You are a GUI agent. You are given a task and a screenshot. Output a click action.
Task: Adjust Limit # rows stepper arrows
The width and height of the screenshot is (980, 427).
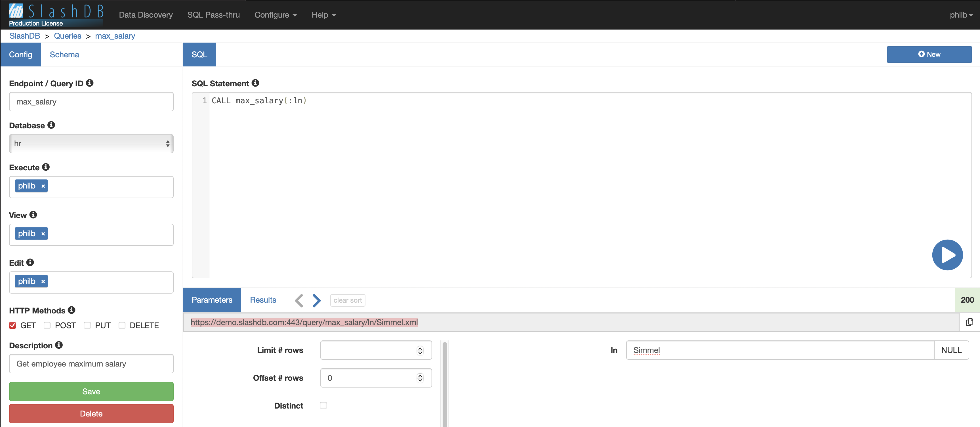point(420,350)
